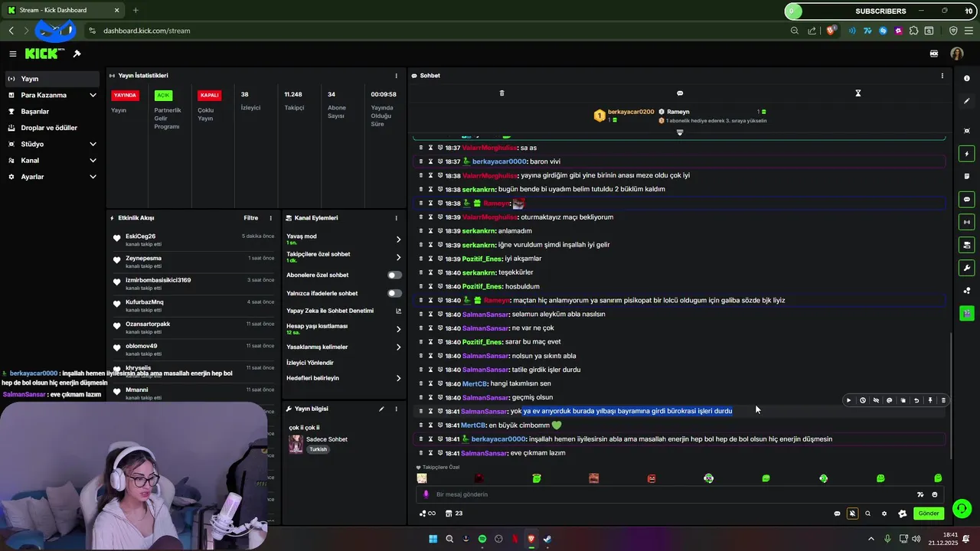
Task: Open the 7TV browser extension icon
Action: point(867,31)
